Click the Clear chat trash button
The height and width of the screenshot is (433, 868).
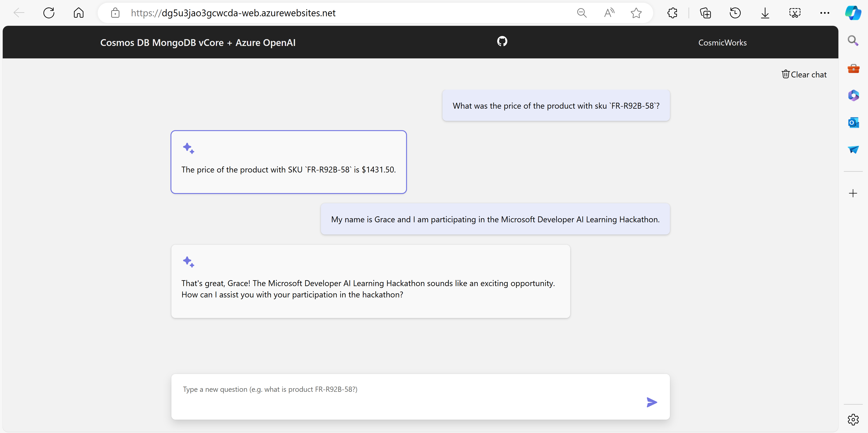click(x=804, y=74)
